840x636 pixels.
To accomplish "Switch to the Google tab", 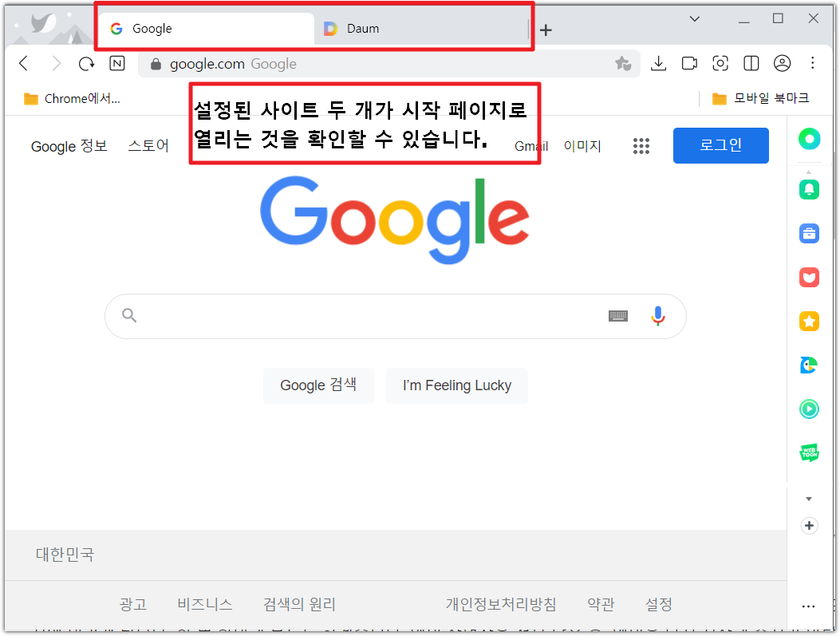I will click(207, 29).
